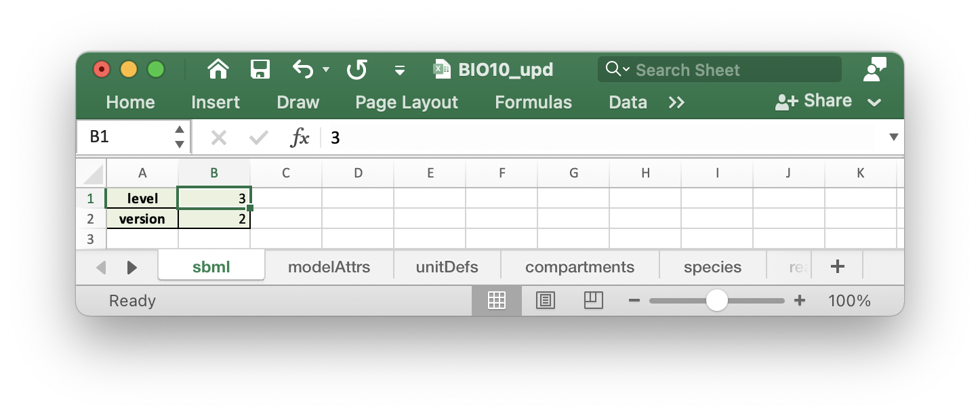The height and width of the screenshot is (416, 980).
Task: Switch to the compartments sheet tab
Action: [x=579, y=267]
